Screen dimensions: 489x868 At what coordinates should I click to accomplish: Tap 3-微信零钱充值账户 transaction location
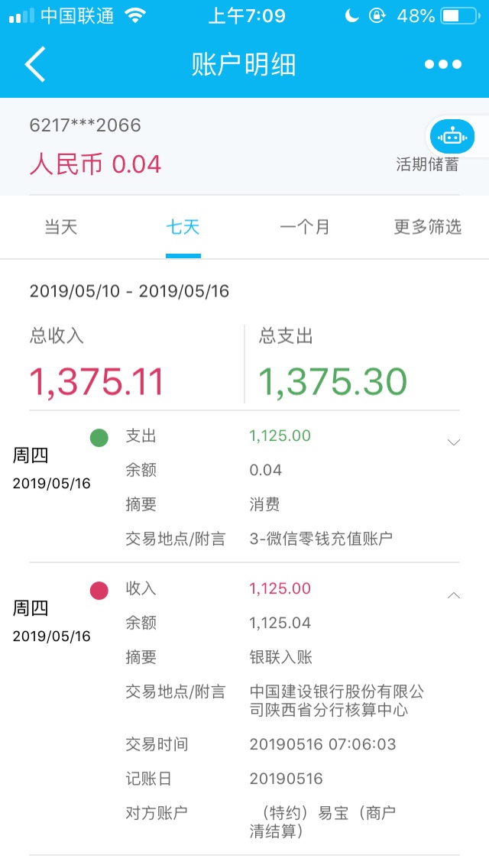point(321,539)
